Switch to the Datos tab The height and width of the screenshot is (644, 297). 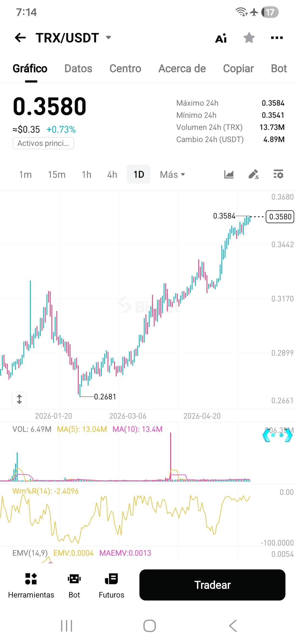[x=78, y=69]
